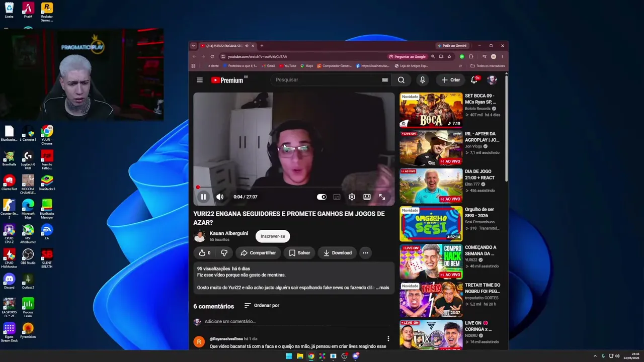
Task: Open the Chrome apps grid shortcut
Action: point(193,66)
